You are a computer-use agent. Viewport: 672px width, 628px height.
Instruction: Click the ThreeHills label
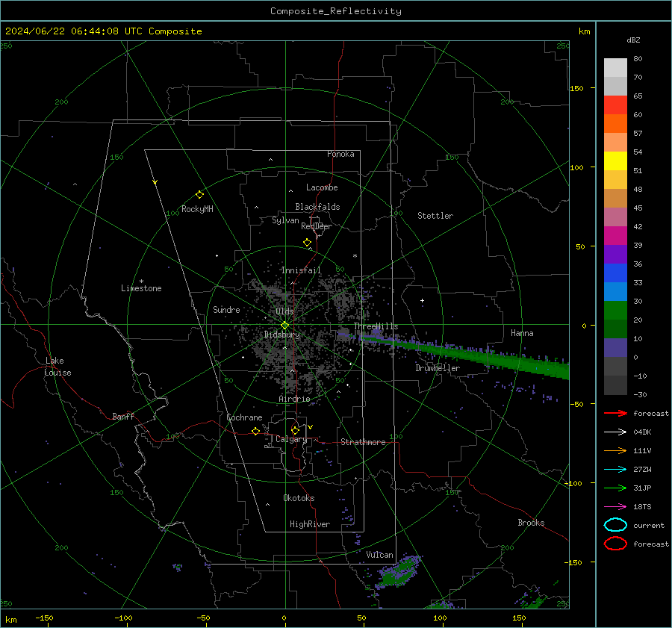click(376, 326)
